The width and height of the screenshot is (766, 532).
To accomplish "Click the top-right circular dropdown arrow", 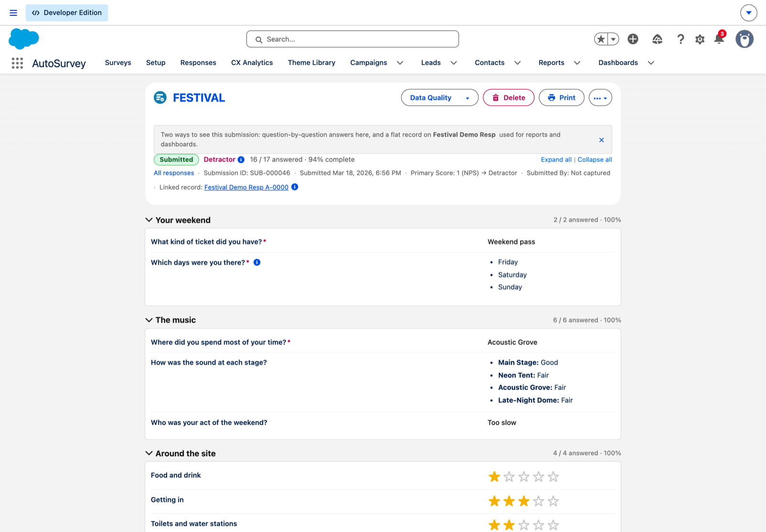I will pyautogui.click(x=749, y=13).
